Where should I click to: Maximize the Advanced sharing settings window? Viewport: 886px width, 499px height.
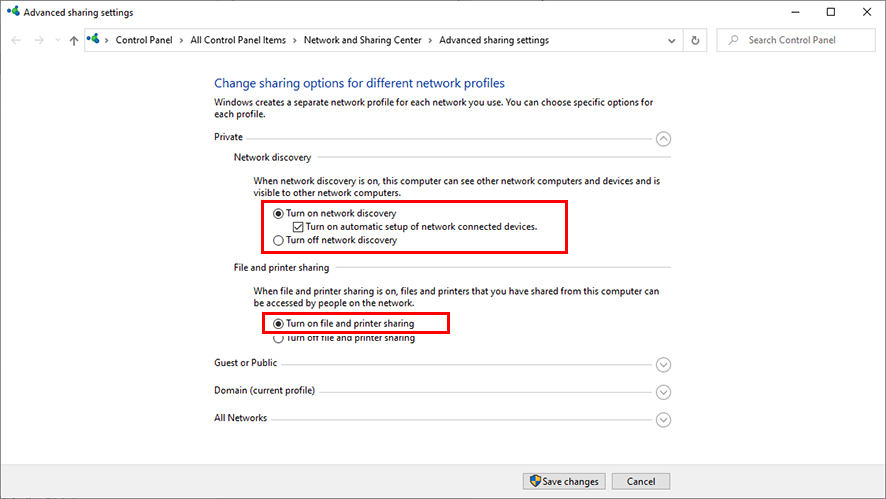tap(831, 12)
